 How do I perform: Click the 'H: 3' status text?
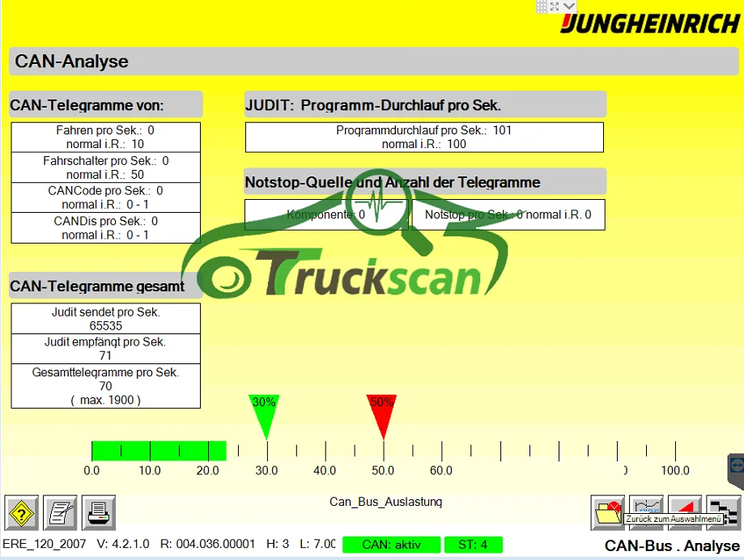(278, 544)
